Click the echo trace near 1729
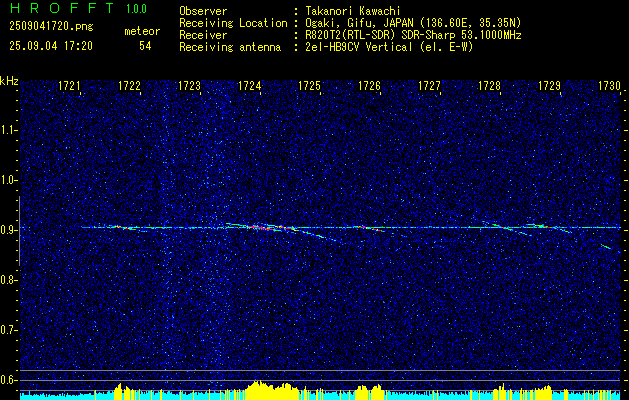Screen dimensions: 629x400 click(x=550, y=227)
